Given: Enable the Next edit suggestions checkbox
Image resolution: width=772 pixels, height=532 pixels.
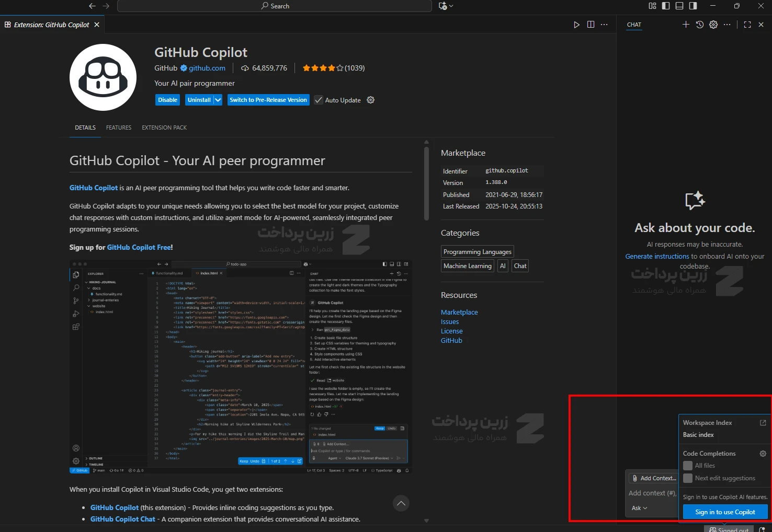Looking at the screenshot, I should [688, 478].
